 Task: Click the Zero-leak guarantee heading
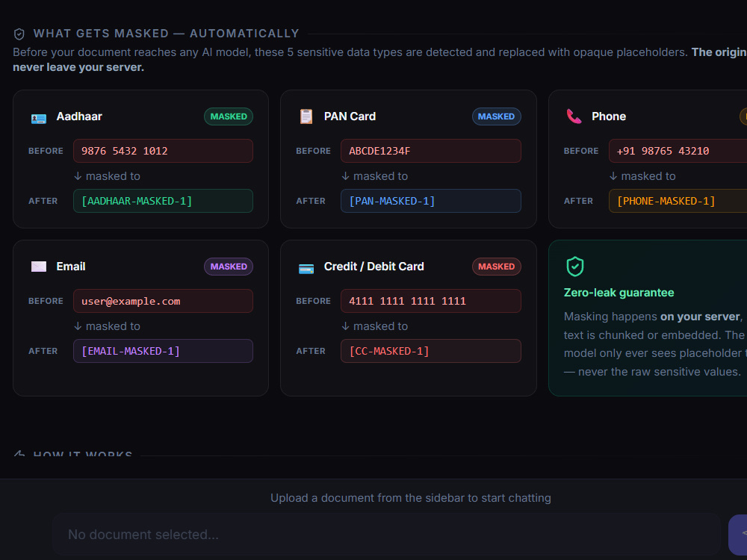click(x=619, y=293)
